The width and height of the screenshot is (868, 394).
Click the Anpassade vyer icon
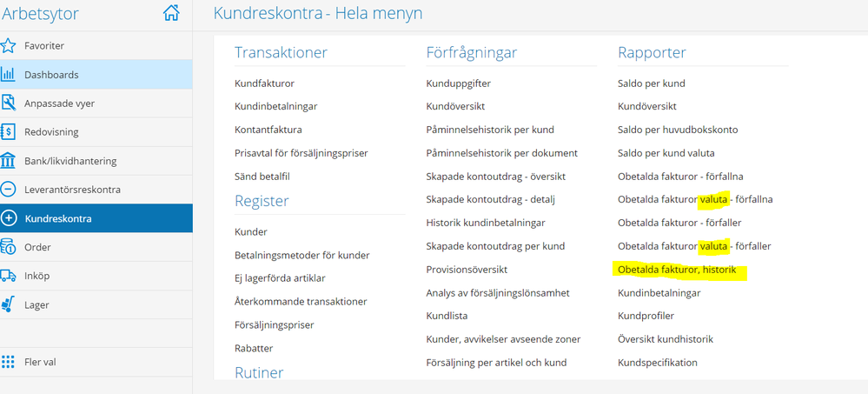[x=8, y=104]
